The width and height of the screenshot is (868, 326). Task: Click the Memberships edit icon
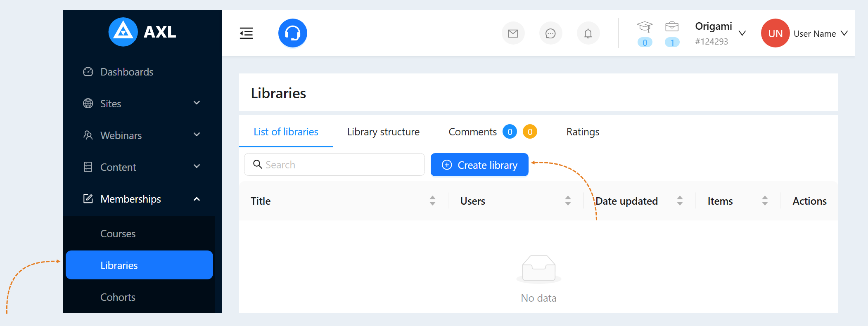88,198
